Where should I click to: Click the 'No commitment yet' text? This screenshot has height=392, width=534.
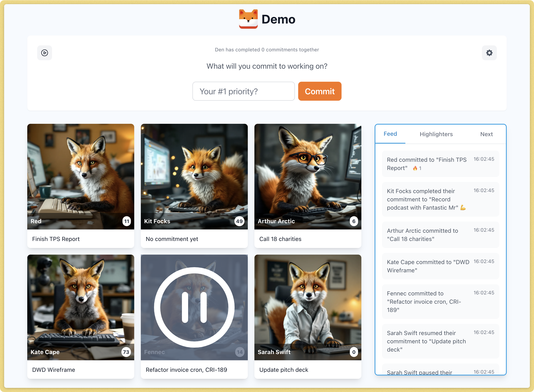tap(172, 239)
